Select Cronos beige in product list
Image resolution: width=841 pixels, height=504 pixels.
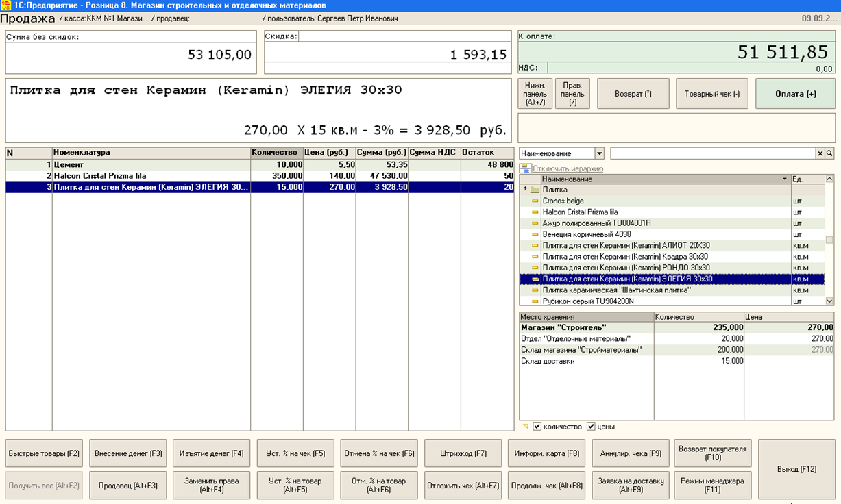(672, 201)
